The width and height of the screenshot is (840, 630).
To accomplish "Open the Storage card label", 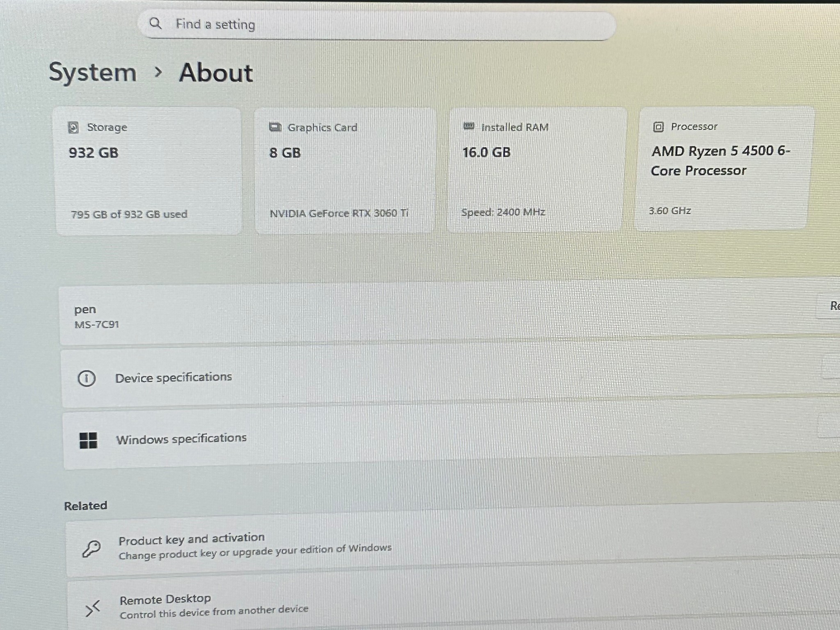I will point(107,128).
